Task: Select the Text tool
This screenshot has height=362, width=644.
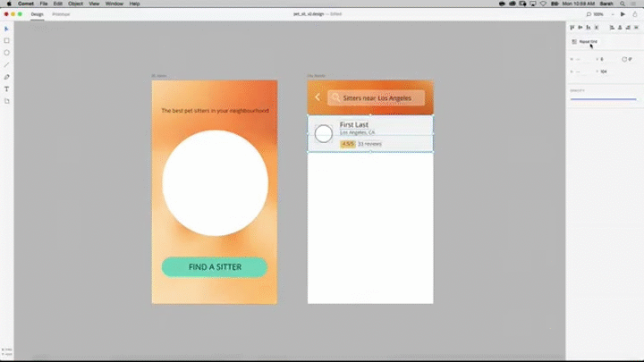Action: (7, 89)
